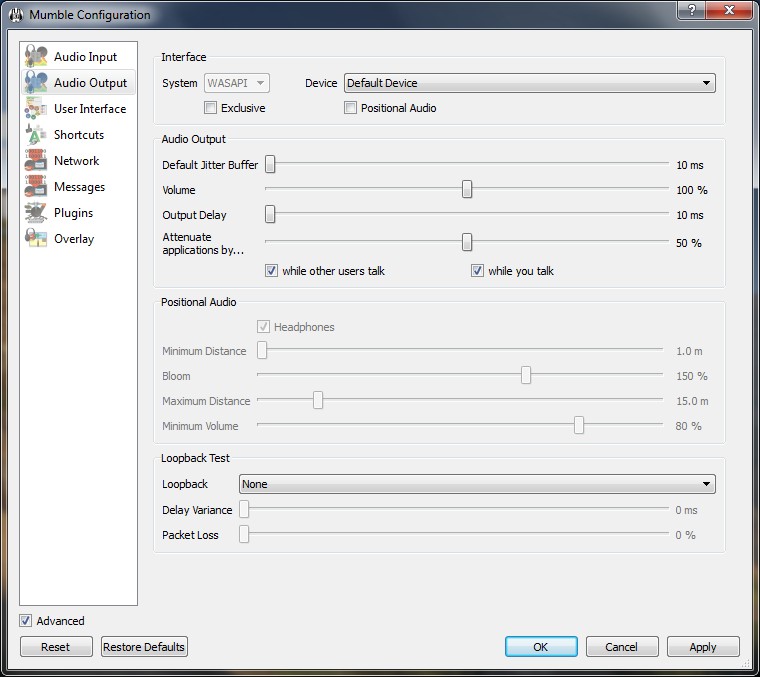Viewport: 760px width, 677px height.
Task: Click the Packet Loss slider handle
Action: click(244, 534)
